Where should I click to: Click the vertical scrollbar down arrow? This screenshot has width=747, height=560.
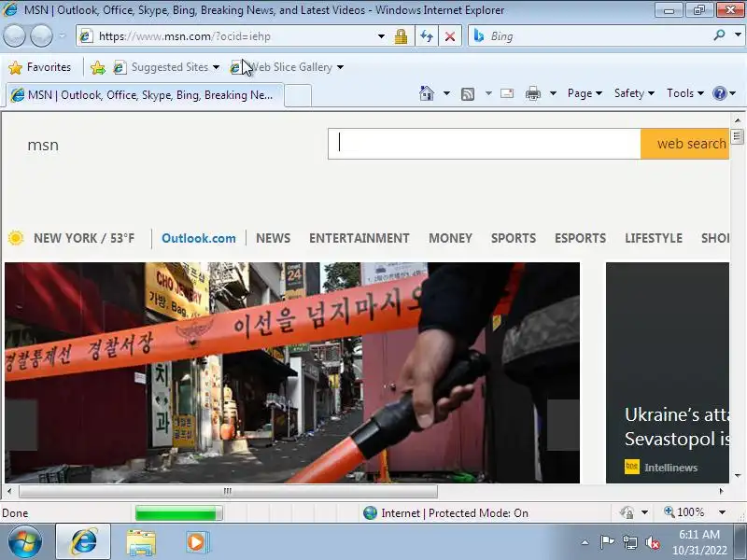tap(738, 475)
